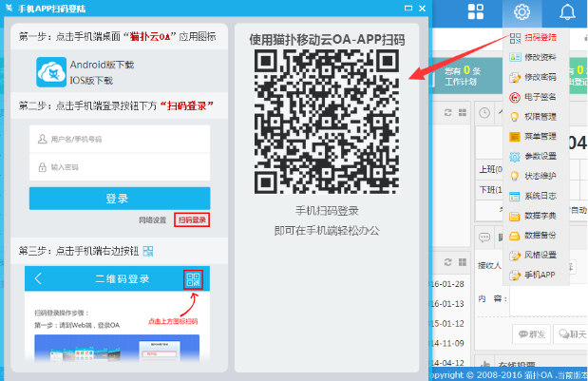Open the four-squares application grid icon
Screen dimensions: 588x381
[475, 12]
